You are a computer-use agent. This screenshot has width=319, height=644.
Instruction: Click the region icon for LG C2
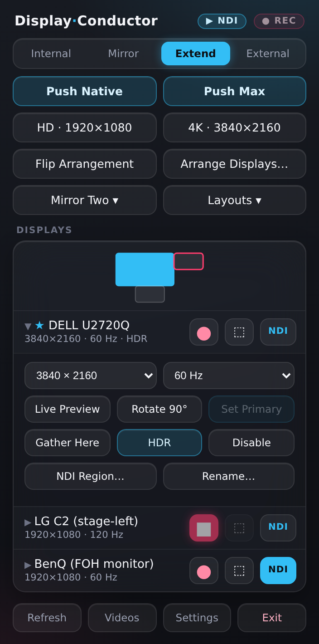239,528
